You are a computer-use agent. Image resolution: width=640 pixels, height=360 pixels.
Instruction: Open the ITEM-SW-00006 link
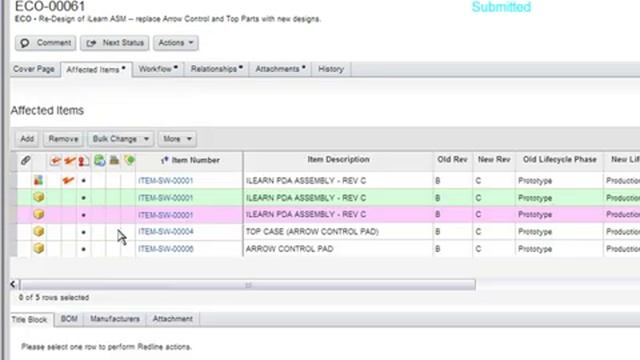(165, 249)
